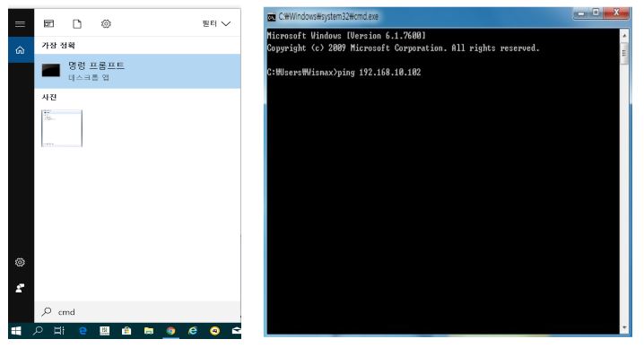Open File Explorer from taskbar
This screenshot has width=644, height=348.
[149, 331]
